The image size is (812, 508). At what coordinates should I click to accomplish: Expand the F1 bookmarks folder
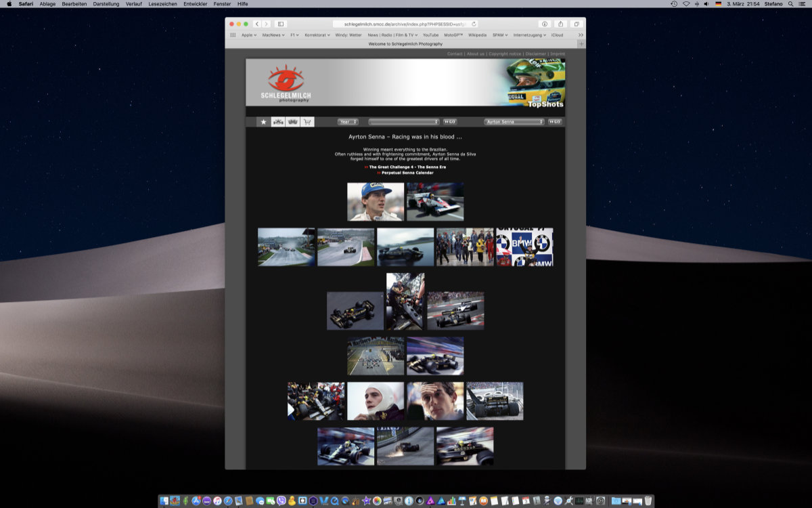tap(294, 35)
